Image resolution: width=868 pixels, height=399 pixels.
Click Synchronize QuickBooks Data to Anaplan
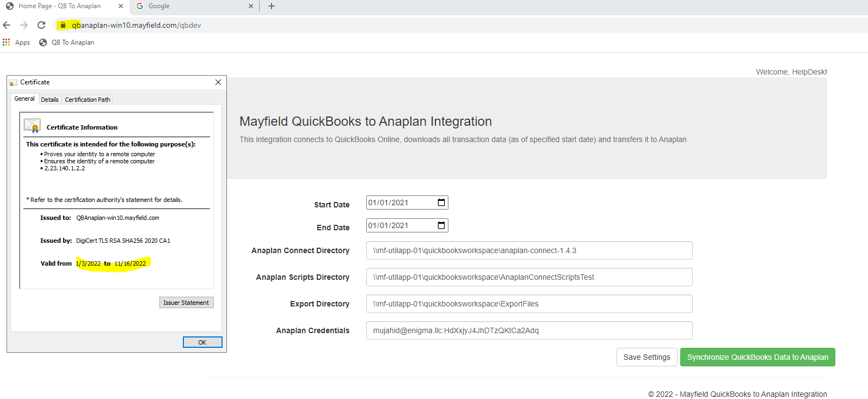tap(758, 357)
